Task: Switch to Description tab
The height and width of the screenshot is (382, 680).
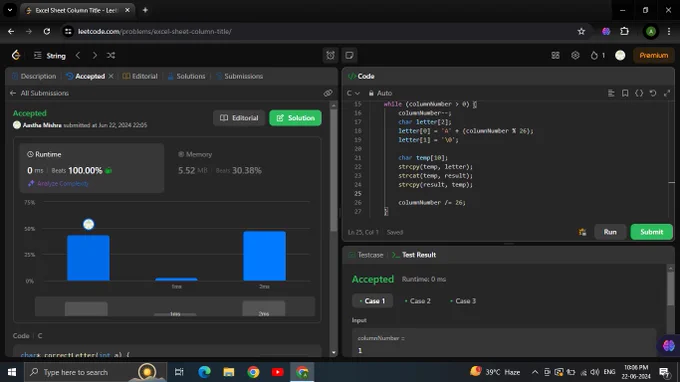Action: point(34,76)
